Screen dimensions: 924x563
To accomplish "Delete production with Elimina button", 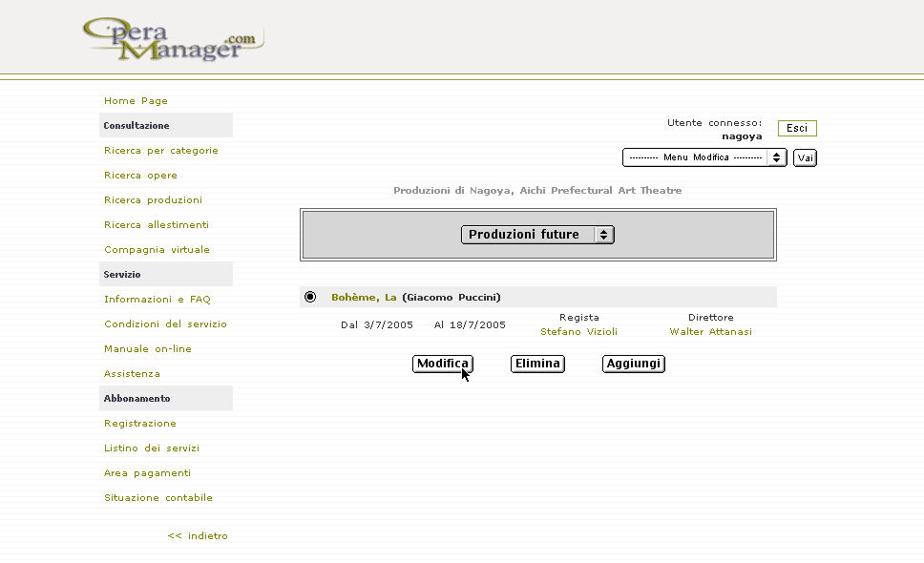I will click(x=537, y=364).
